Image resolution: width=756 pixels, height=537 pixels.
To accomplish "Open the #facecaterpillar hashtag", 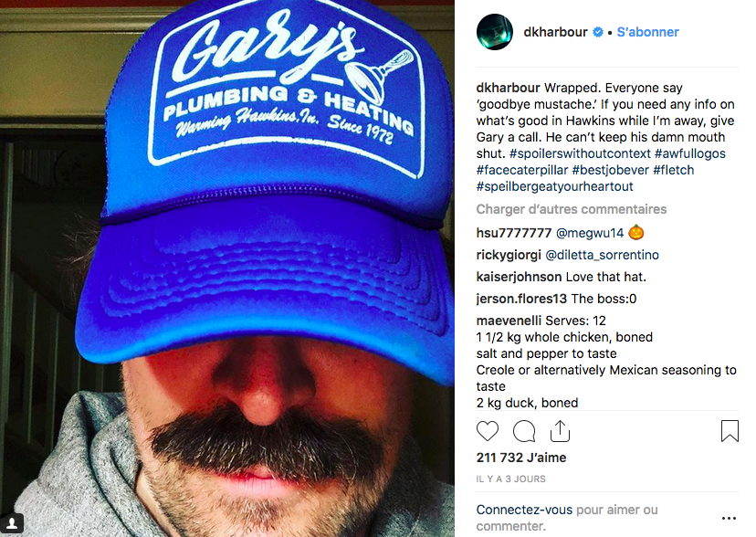I will (x=522, y=170).
